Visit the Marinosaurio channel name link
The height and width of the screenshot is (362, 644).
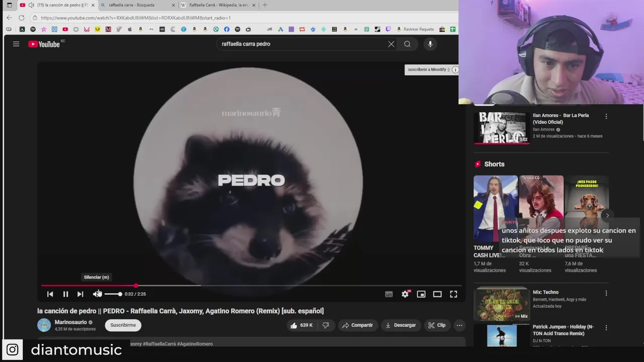click(70, 322)
